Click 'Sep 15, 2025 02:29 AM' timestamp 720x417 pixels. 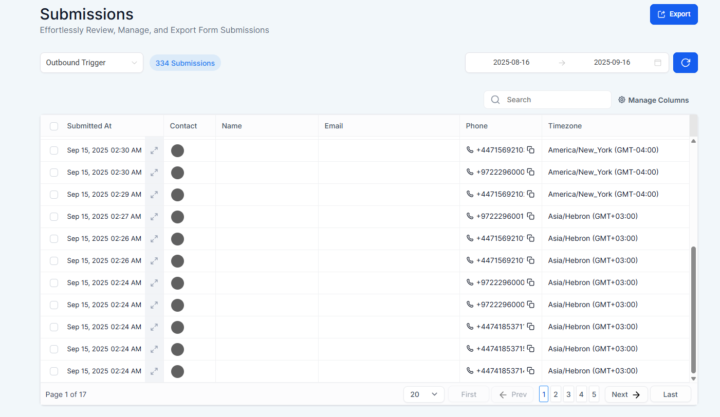[104, 194]
